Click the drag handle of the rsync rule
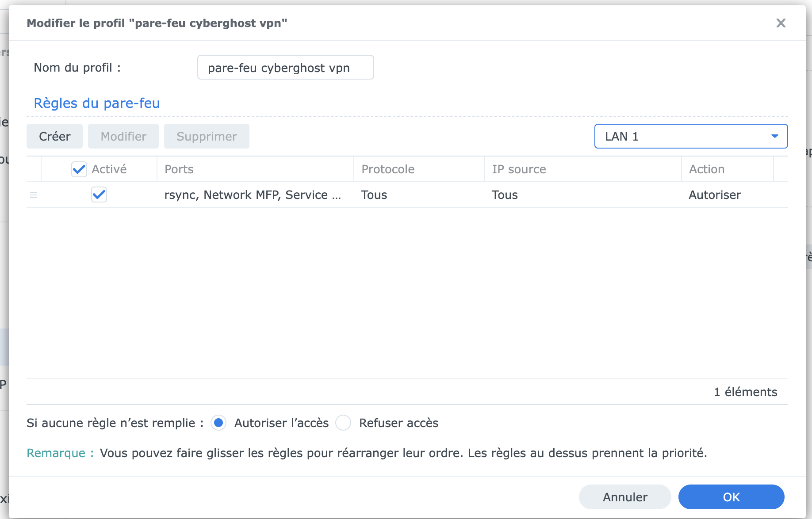The image size is (812, 519). (34, 195)
